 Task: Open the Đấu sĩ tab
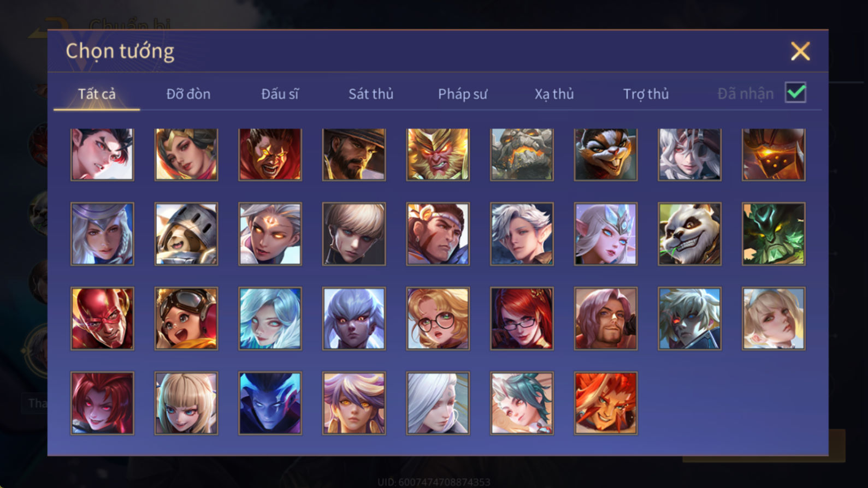tap(280, 94)
